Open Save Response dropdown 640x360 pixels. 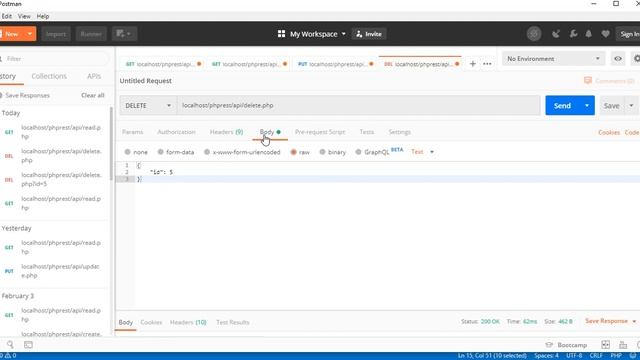pos(610,321)
